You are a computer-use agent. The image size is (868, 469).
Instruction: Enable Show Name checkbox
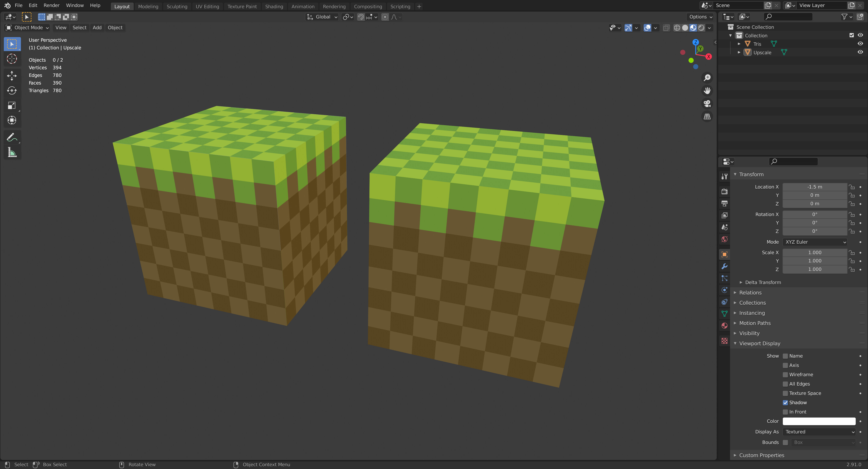click(x=785, y=356)
